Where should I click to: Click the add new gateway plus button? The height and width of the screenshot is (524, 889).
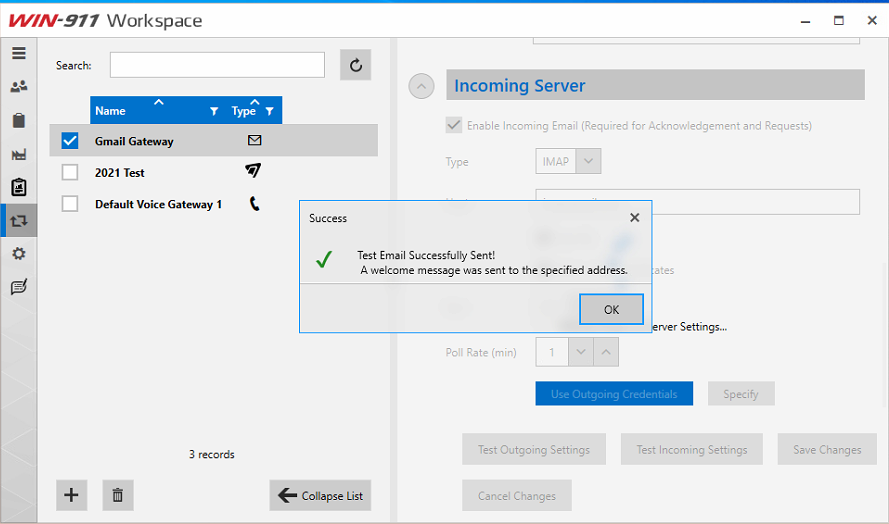click(71, 495)
